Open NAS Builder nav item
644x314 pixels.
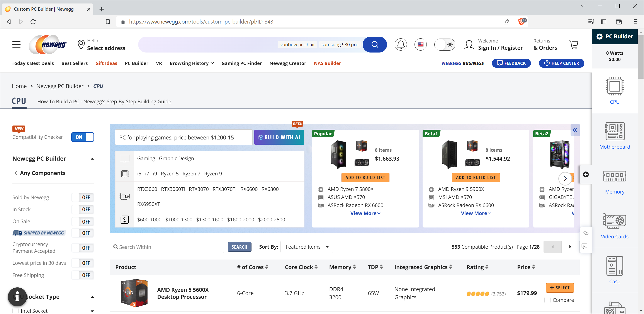coord(327,63)
